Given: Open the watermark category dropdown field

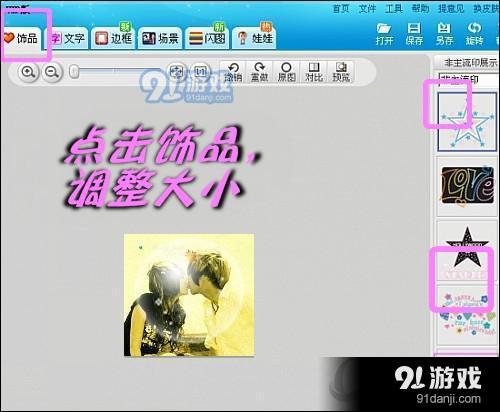Looking at the screenshot, I should coord(469,80).
